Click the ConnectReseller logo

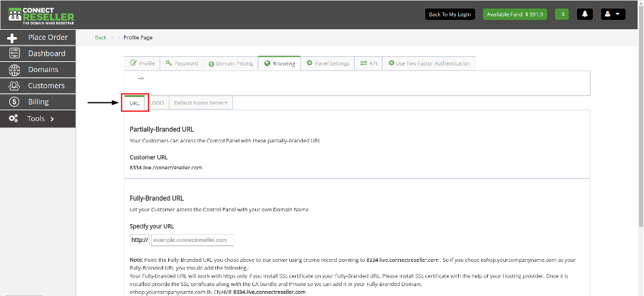point(41,16)
